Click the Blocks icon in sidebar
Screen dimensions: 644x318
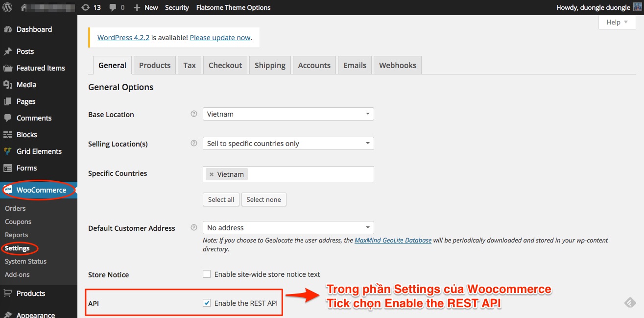[8, 135]
